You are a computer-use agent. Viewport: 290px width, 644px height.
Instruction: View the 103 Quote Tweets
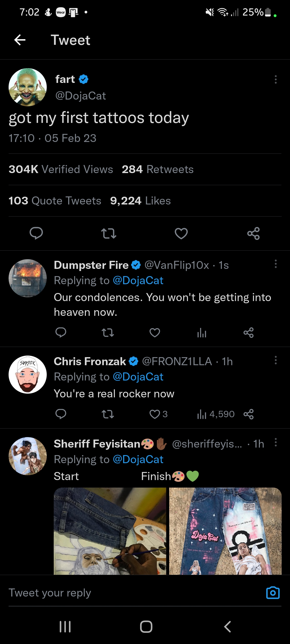[x=55, y=201]
